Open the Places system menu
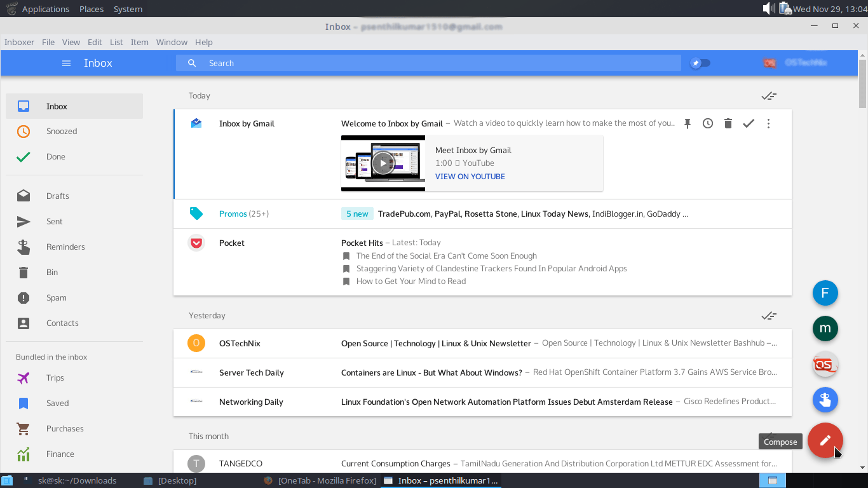Image resolution: width=868 pixels, height=488 pixels. click(92, 9)
